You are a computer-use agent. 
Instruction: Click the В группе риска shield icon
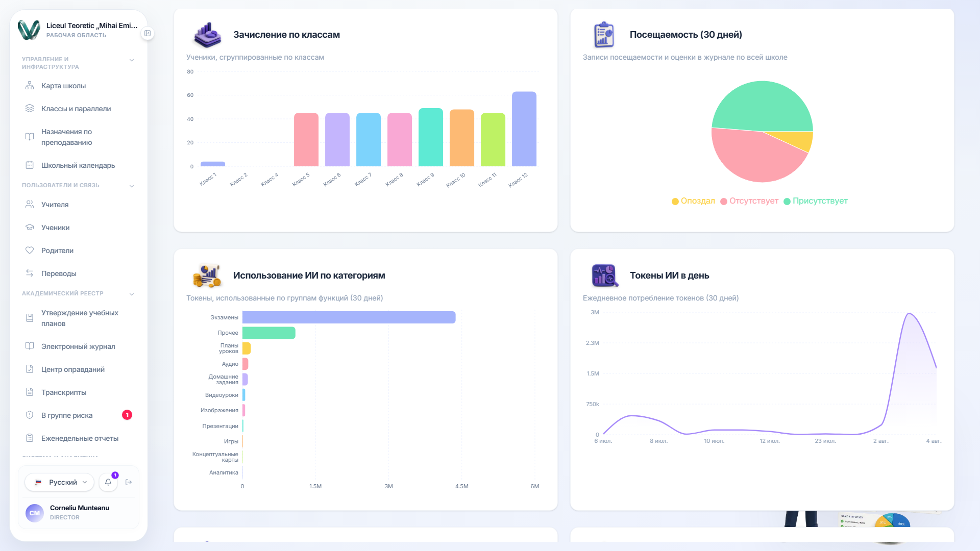tap(30, 415)
